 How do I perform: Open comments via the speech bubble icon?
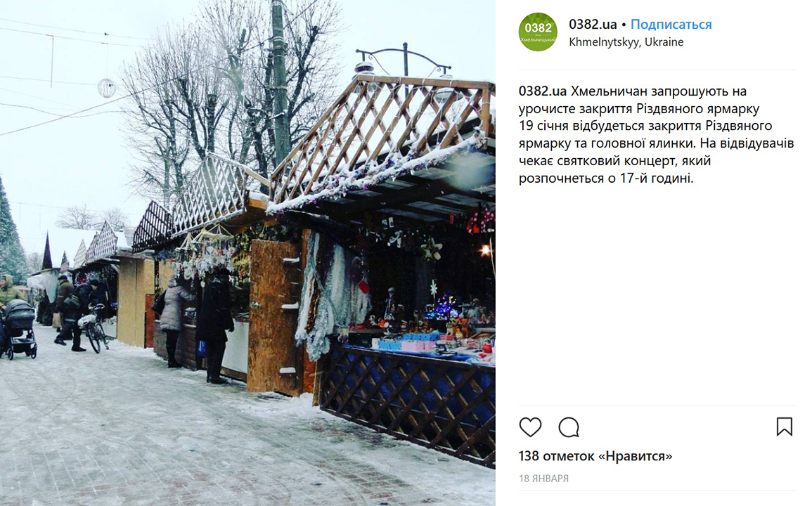point(569,427)
